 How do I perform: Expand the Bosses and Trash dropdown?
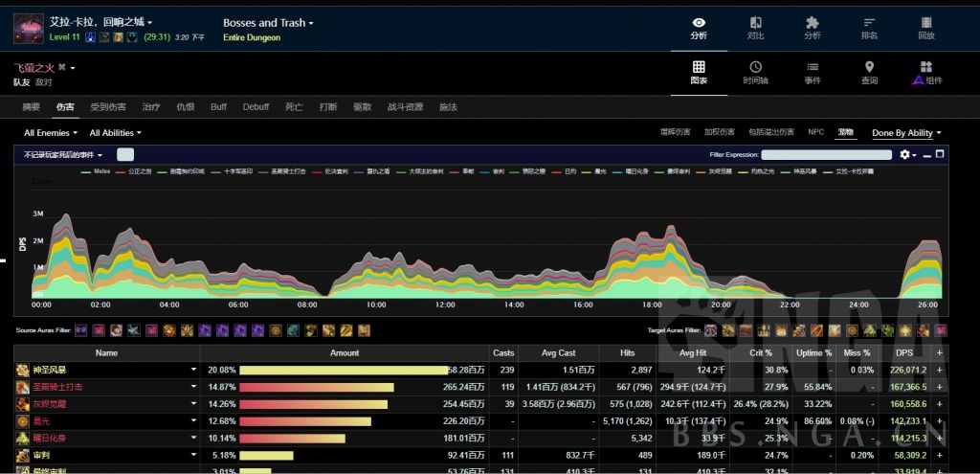[x=268, y=23]
